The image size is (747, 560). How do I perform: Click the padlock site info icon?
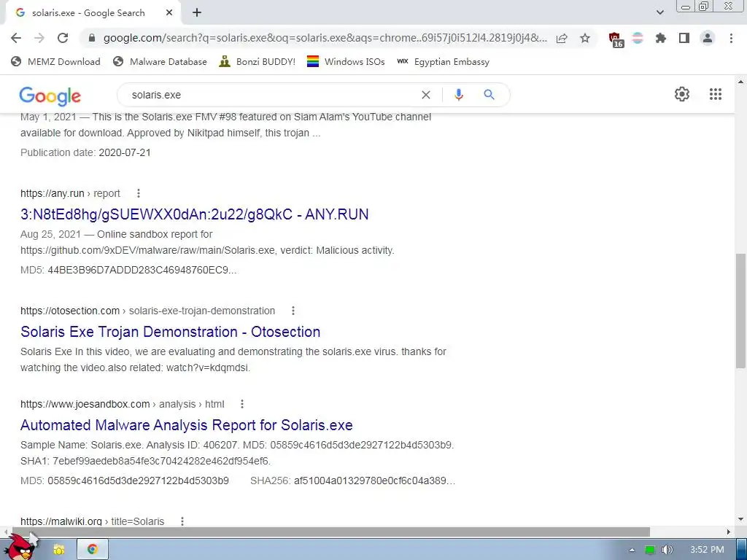tap(92, 38)
